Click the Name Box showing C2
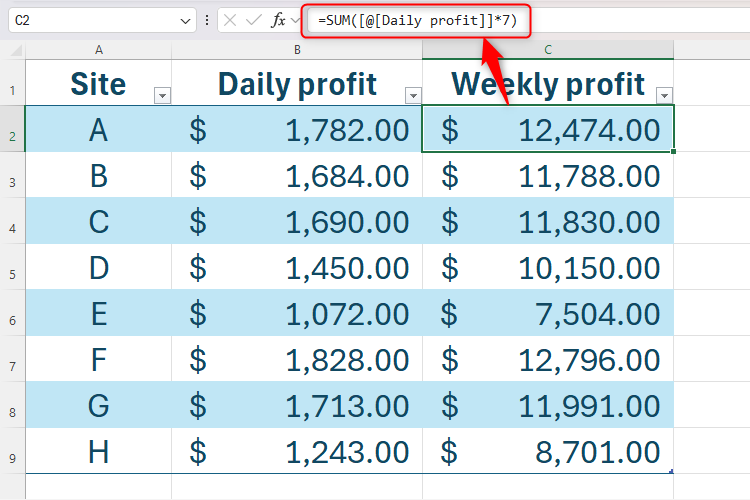The width and height of the screenshot is (750, 500). coord(102,21)
